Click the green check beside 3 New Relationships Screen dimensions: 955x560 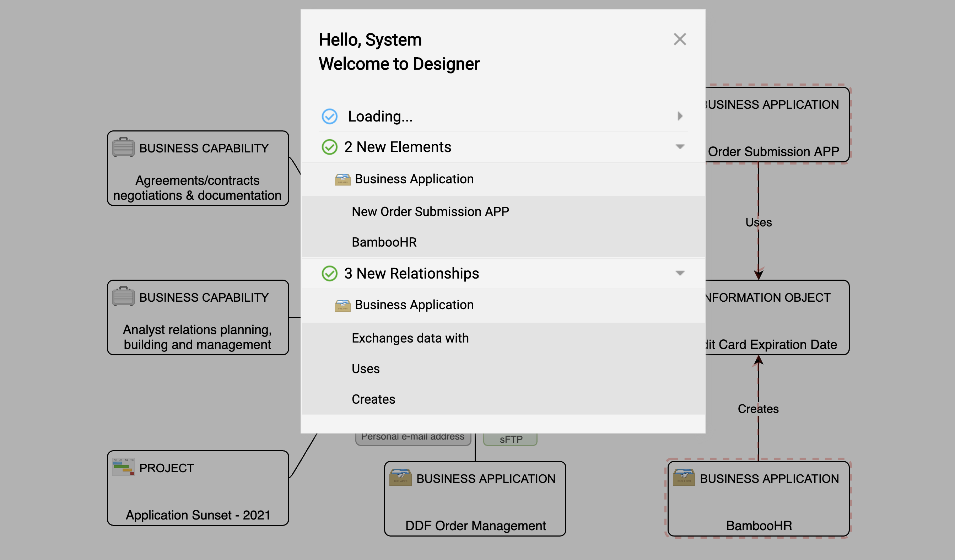tap(329, 273)
